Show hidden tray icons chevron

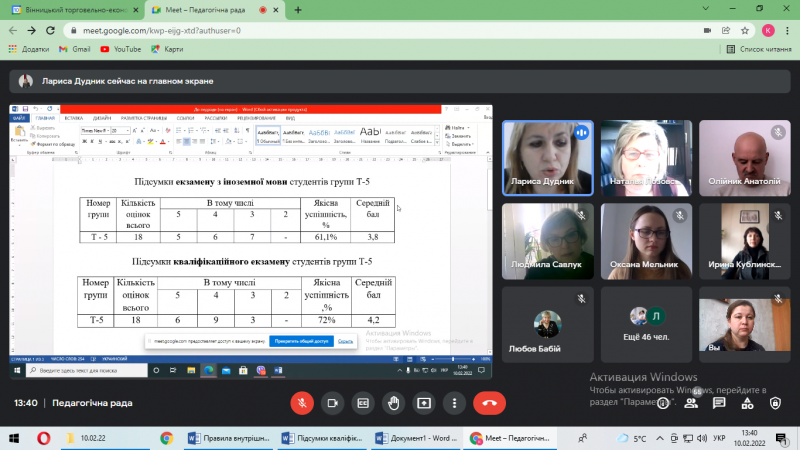[x=660, y=438]
